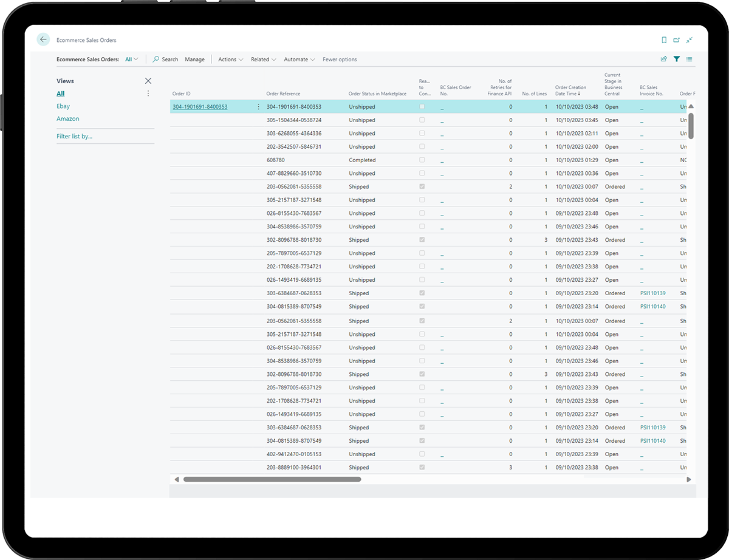The image size is (729, 560).
Task: Open the first PSI110139 sales invoice link
Action: tap(652, 293)
